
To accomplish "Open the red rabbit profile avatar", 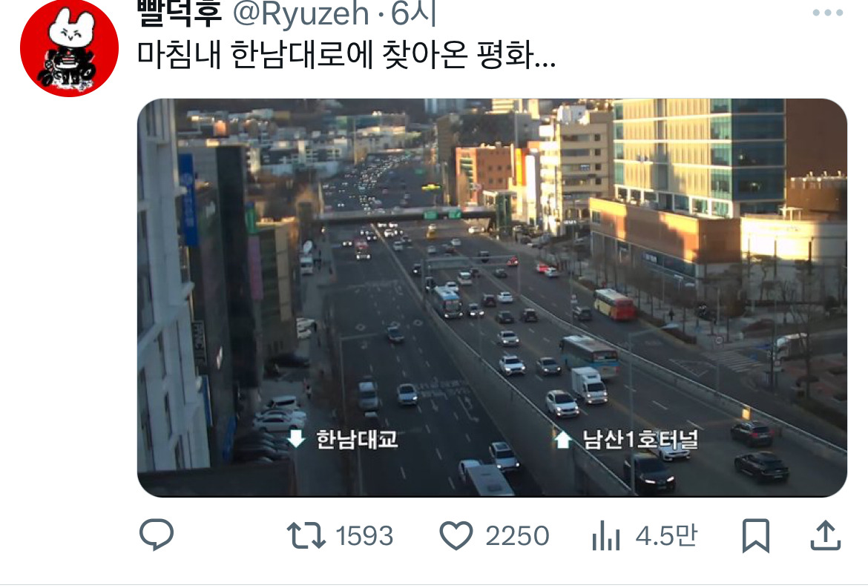I will 69,49.
